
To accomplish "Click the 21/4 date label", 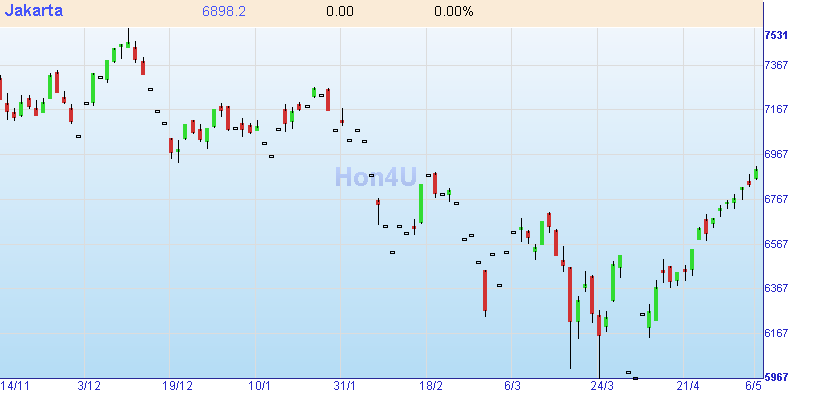I will point(688,386).
